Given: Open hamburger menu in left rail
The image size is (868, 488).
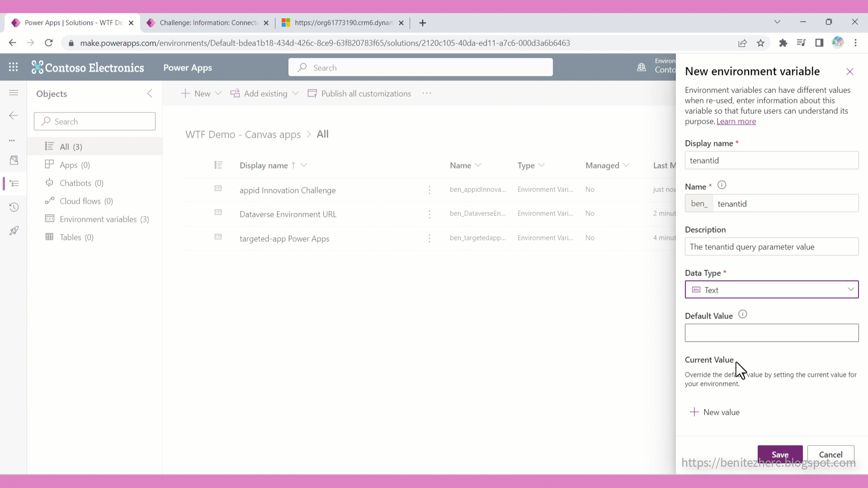Looking at the screenshot, I should [x=14, y=93].
